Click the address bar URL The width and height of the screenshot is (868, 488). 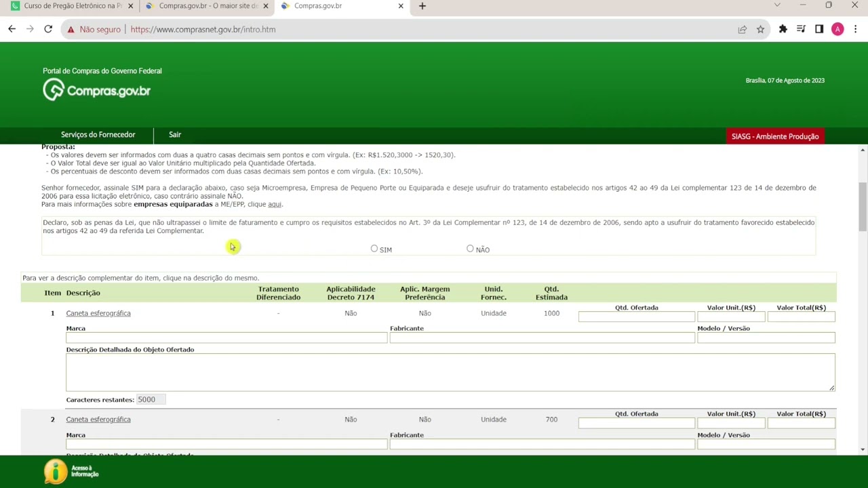(203, 29)
